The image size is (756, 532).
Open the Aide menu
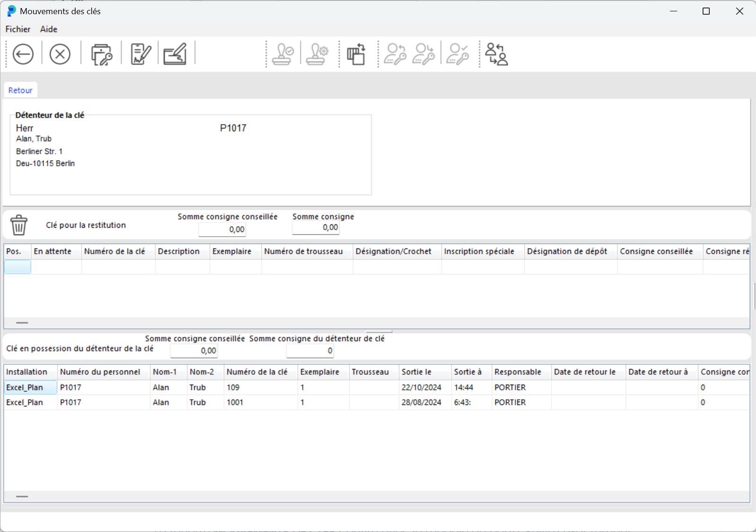coord(49,29)
